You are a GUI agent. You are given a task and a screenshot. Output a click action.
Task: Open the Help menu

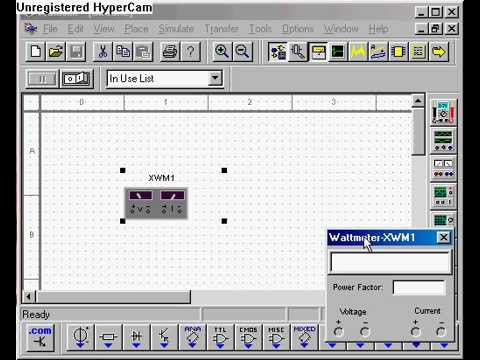(378, 29)
